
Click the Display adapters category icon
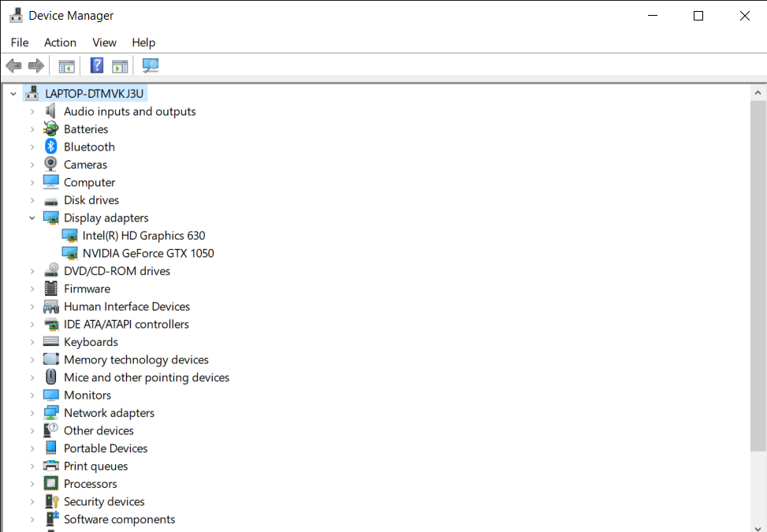[51, 218]
